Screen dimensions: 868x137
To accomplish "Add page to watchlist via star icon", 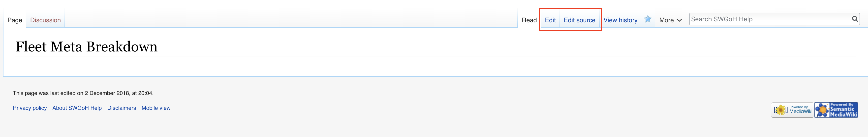I will tap(647, 19).
